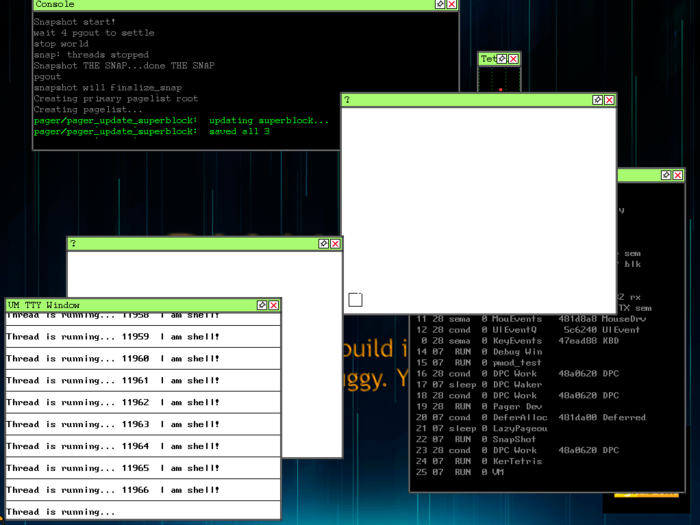Close the large white "?" window

(x=609, y=100)
